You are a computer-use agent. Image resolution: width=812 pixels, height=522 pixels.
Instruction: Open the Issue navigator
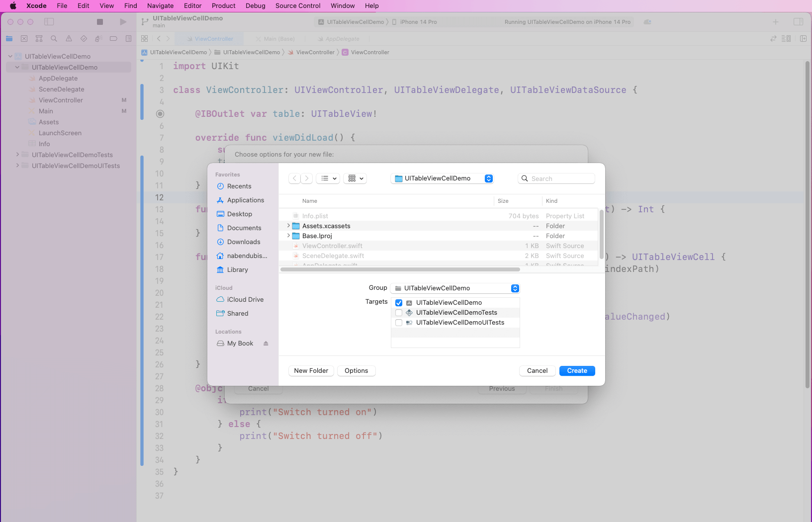[x=69, y=38]
